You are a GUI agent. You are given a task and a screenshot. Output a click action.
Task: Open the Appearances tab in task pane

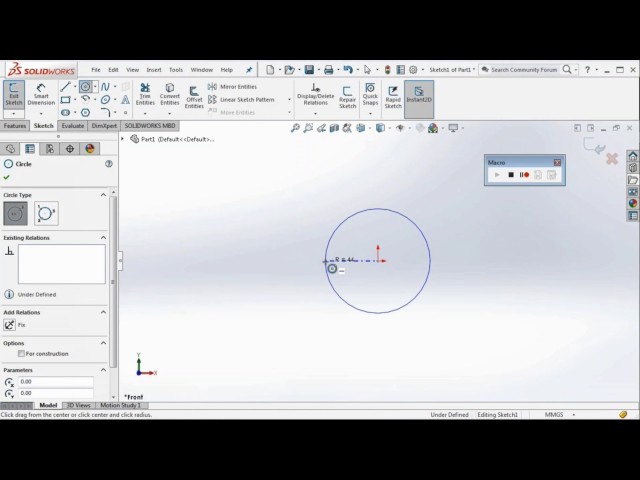[x=633, y=203]
